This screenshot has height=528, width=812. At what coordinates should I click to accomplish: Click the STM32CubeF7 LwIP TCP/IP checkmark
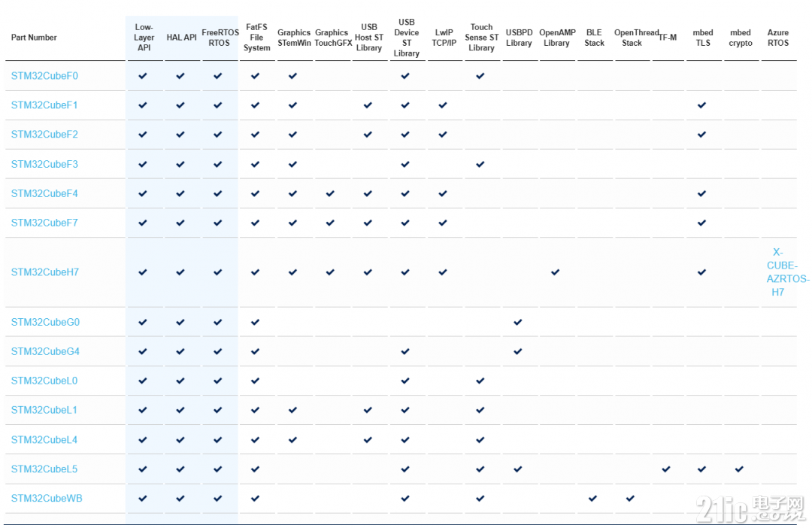pos(443,223)
